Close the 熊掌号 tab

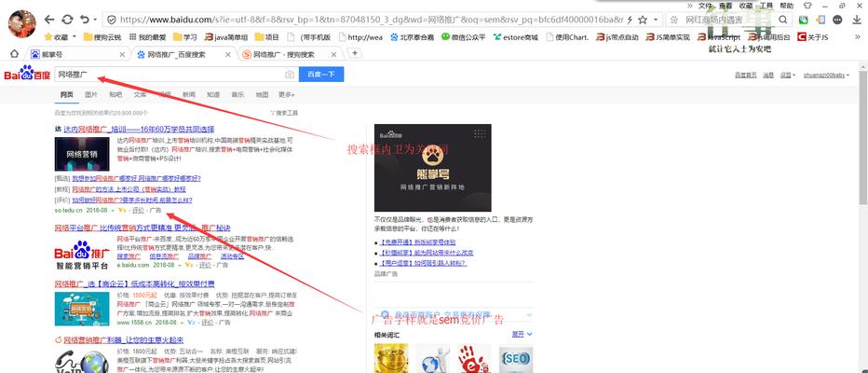tap(122, 54)
